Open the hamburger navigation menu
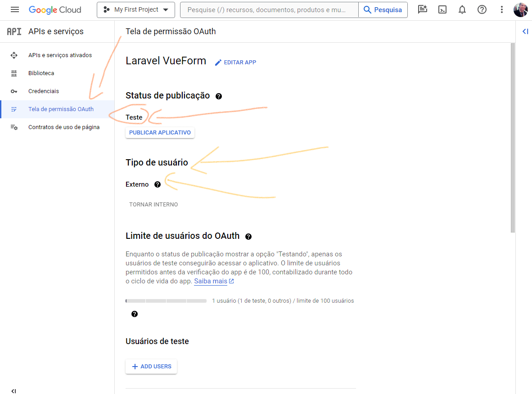Viewport: 532px width, 394px height. (15, 9)
